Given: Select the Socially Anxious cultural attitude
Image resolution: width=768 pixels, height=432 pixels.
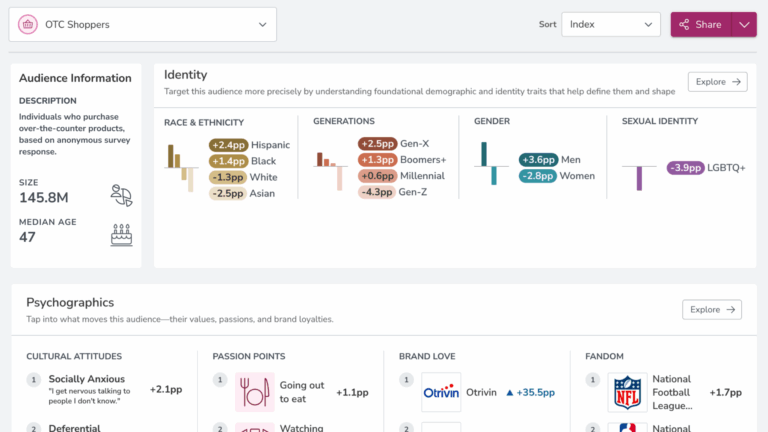Looking at the screenshot, I should (x=87, y=379).
